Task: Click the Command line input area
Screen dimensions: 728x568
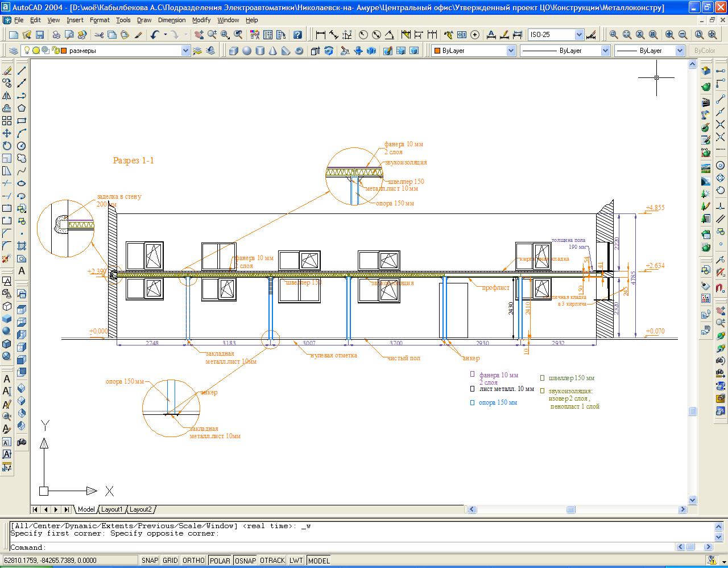Action: tap(341, 548)
